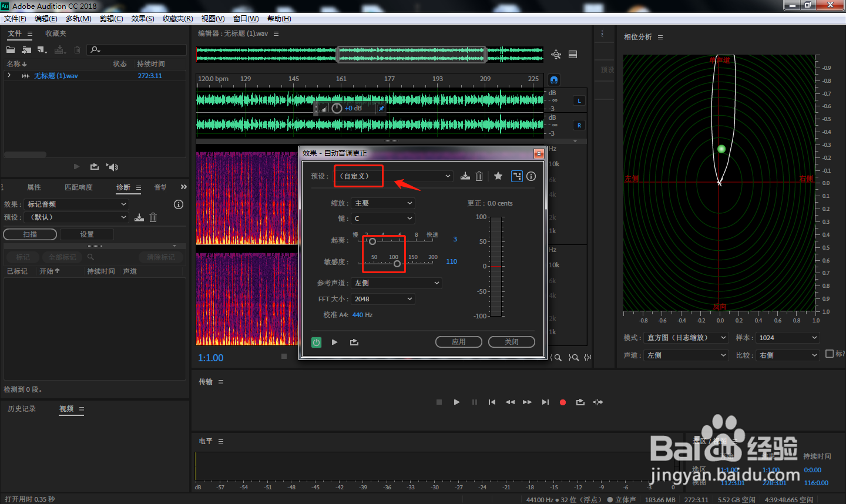Click the sensitivity value 110
The image size is (846, 504).
452,262
